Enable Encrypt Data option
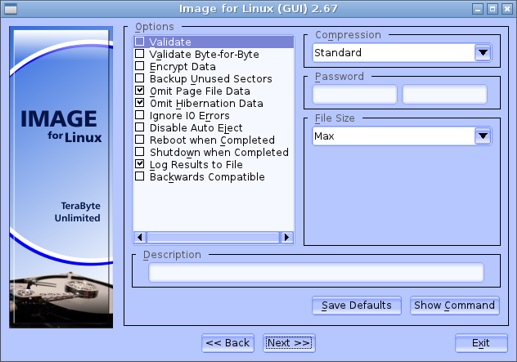 (x=140, y=66)
